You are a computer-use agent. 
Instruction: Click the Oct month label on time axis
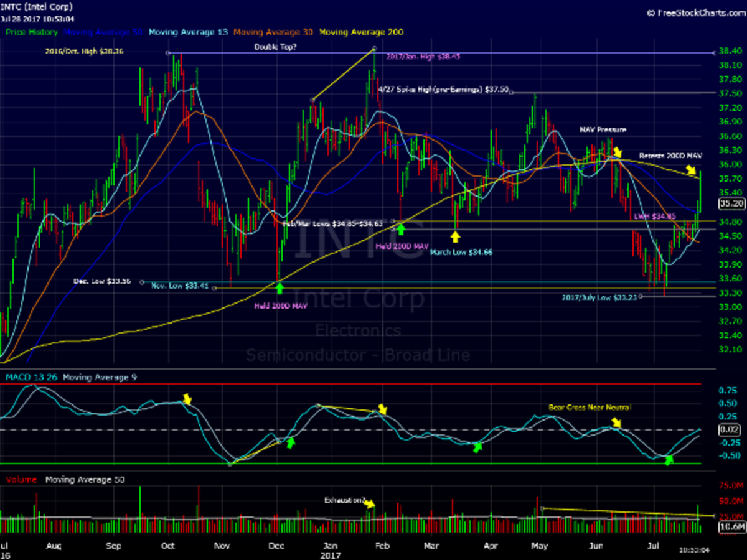[168, 545]
